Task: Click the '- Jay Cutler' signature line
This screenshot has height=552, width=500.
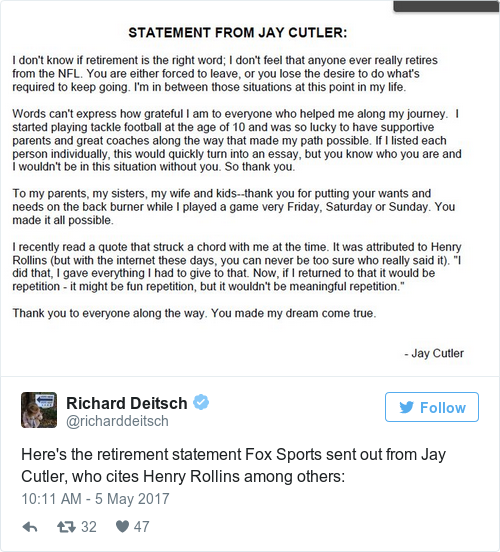Action: point(434,353)
